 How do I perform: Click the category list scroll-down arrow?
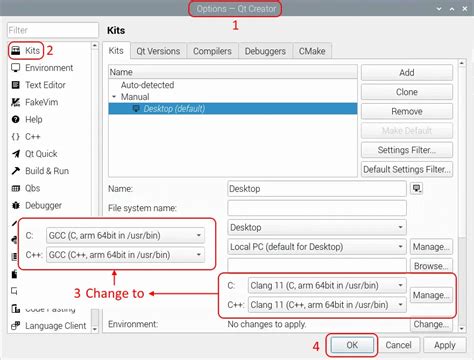click(95, 329)
